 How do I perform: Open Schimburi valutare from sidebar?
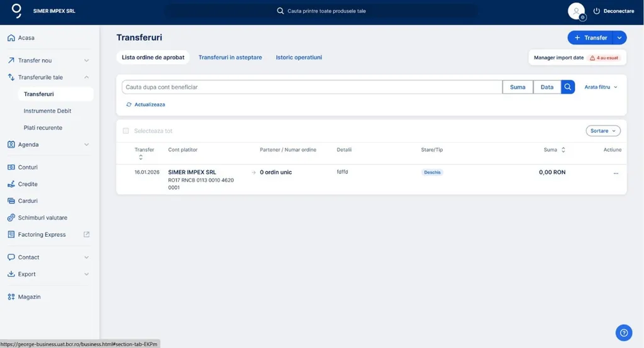click(x=42, y=218)
